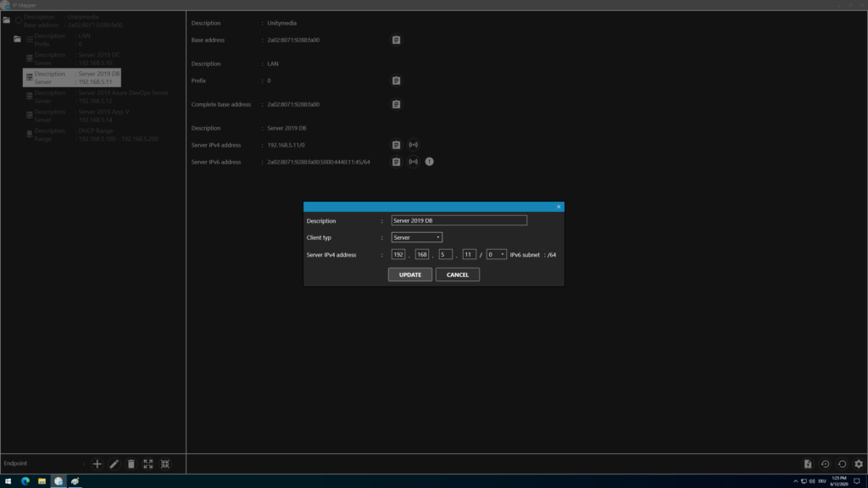Open the taskbar volume icon

[x=811, y=481]
